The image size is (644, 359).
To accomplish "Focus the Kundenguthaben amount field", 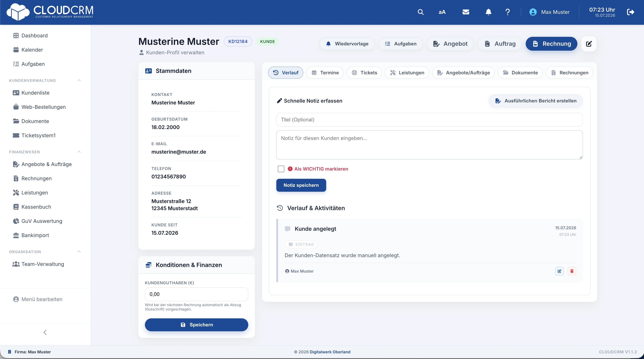I will click(x=197, y=294).
